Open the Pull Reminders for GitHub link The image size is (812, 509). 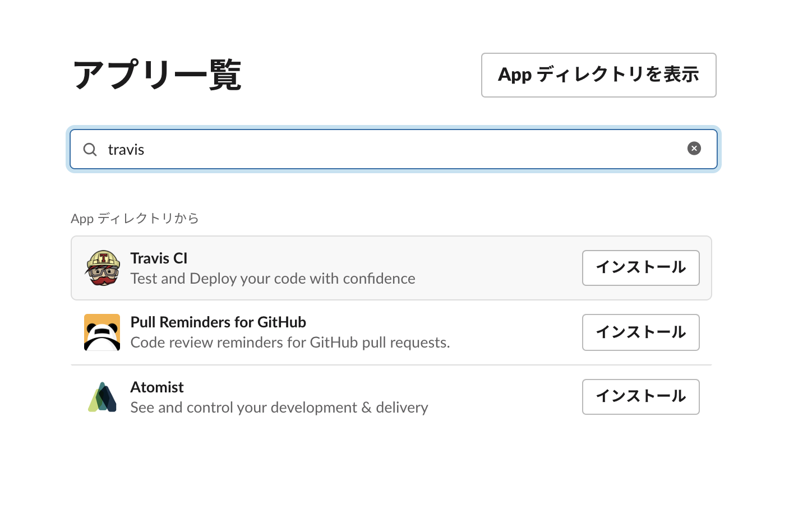pyautogui.click(x=218, y=322)
